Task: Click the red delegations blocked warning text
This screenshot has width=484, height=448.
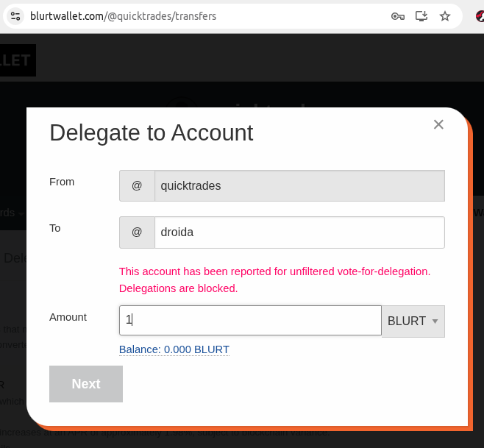Action: (274, 280)
